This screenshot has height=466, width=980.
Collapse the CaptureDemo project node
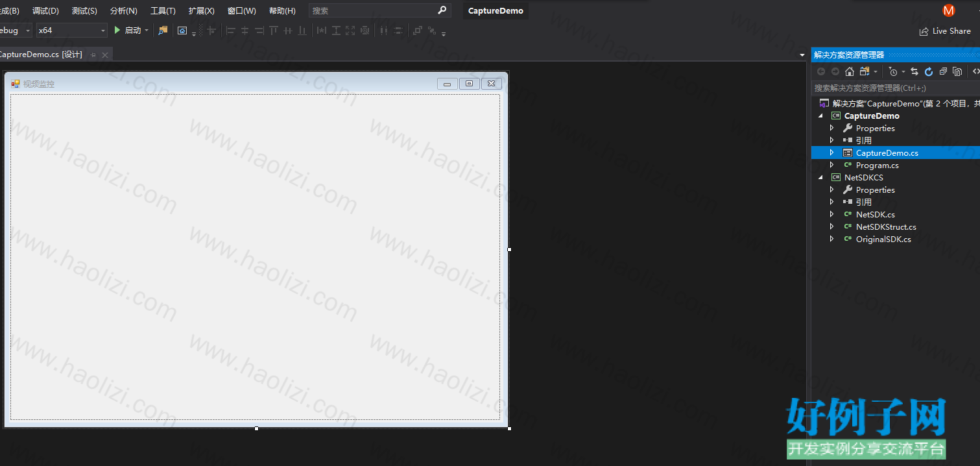click(821, 116)
